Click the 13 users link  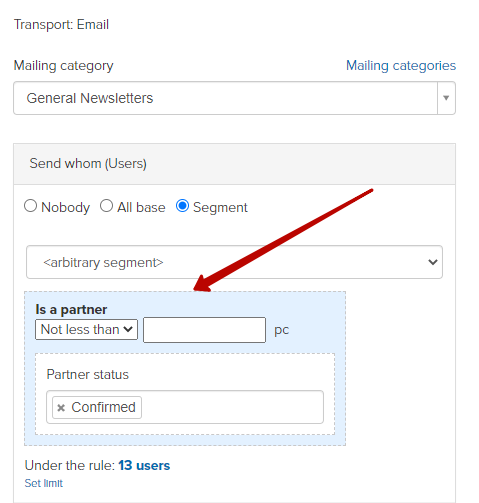[x=144, y=465]
